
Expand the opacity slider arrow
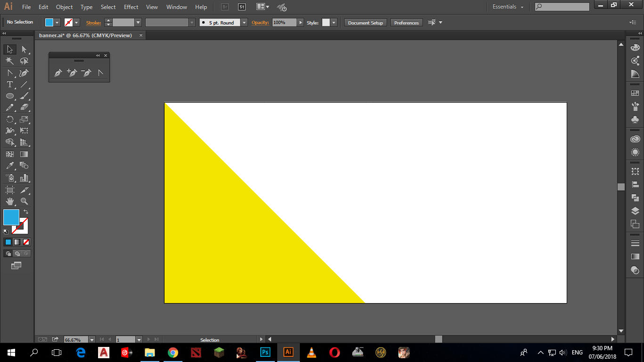coord(300,22)
